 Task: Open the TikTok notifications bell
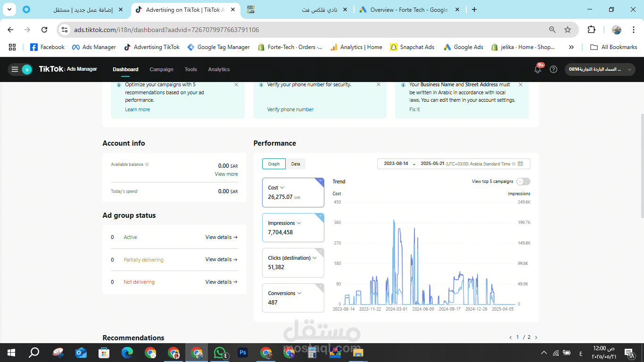click(x=537, y=69)
